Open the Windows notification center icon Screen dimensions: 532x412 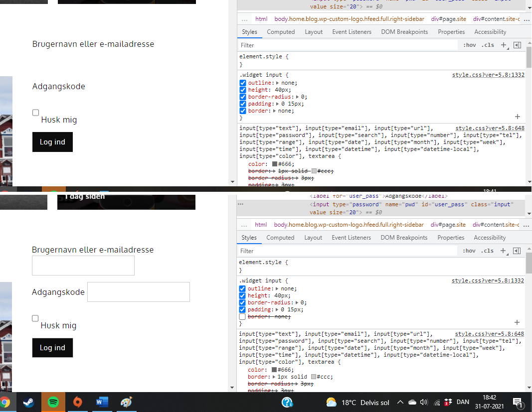point(517,402)
